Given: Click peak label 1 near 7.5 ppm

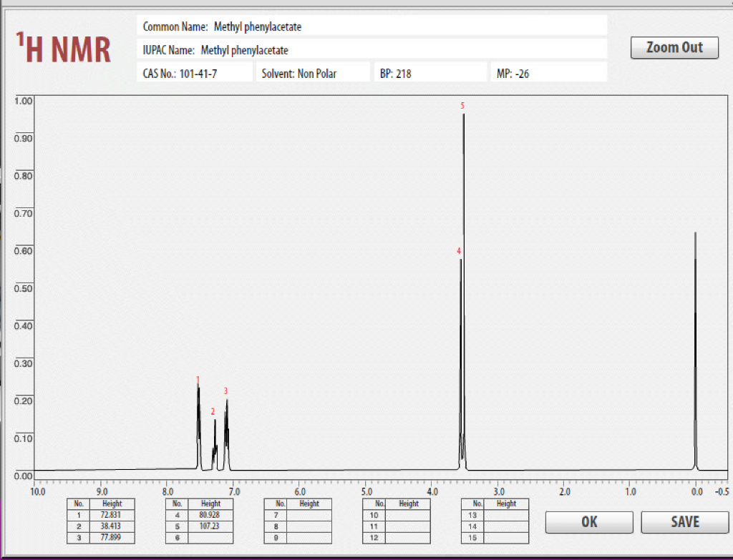Looking at the screenshot, I should (198, 380).
